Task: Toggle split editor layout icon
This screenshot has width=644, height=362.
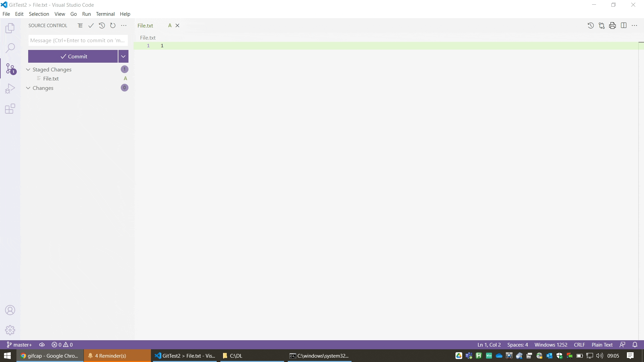Action: click(624, 25)
